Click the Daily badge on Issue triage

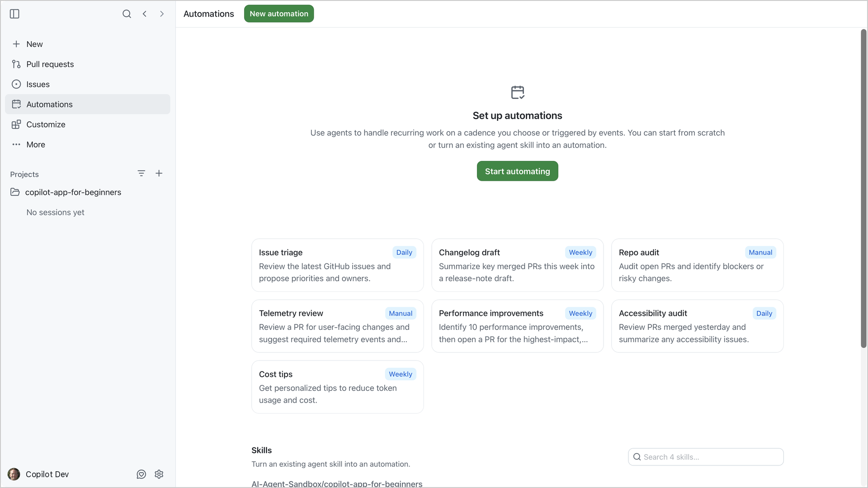click(x=404, y=253)
